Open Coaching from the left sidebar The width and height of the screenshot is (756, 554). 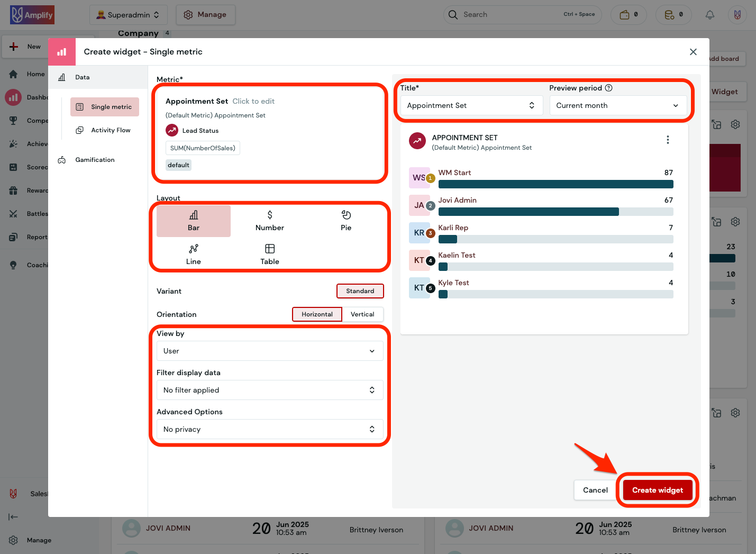click(35, 265)
